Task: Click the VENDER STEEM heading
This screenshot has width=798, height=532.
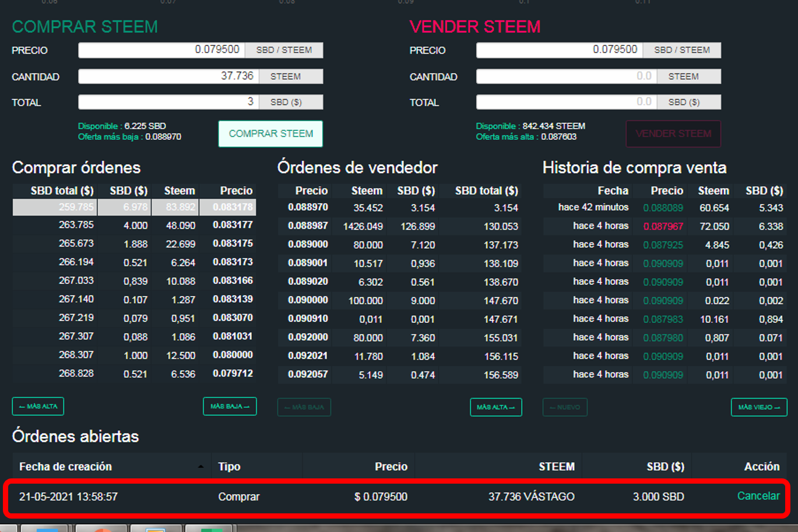Action: [x=475, y=27]
